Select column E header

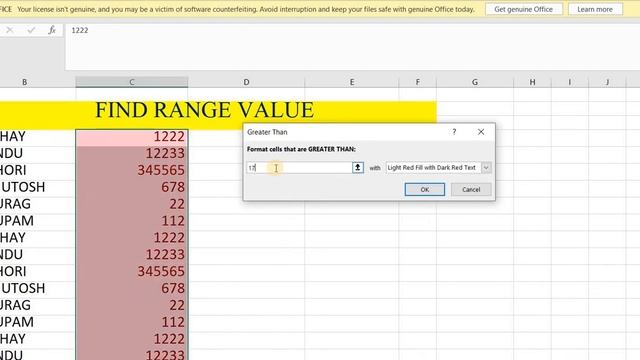(x=351, y=82)
